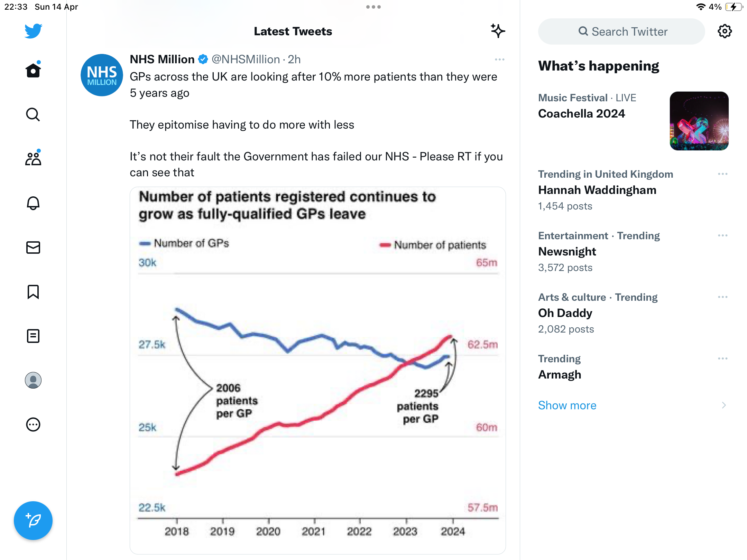This screenshot has width=747, height=560.
Task: Open the search settings gear
Action: coord(725,31)
